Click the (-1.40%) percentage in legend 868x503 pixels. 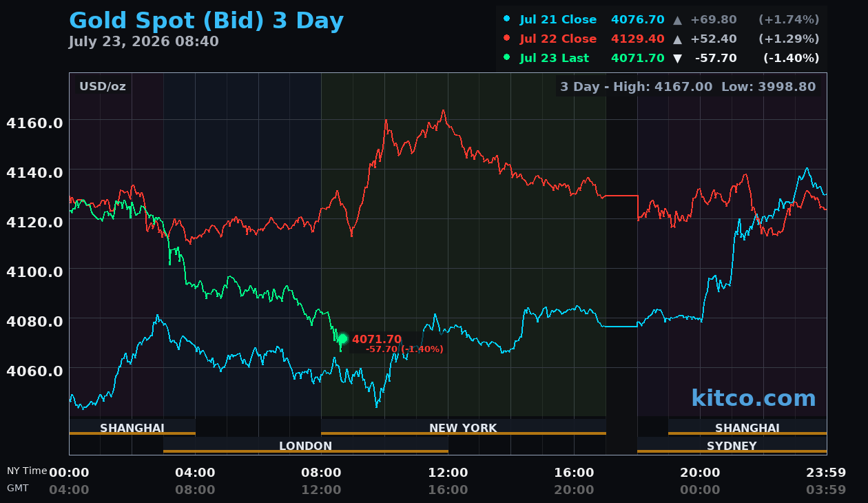(791, 58)
